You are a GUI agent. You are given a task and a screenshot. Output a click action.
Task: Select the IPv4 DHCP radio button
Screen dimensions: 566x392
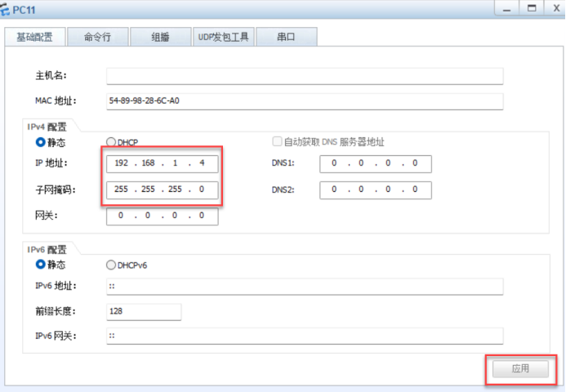pyautogui.click(x=112, y=142)
